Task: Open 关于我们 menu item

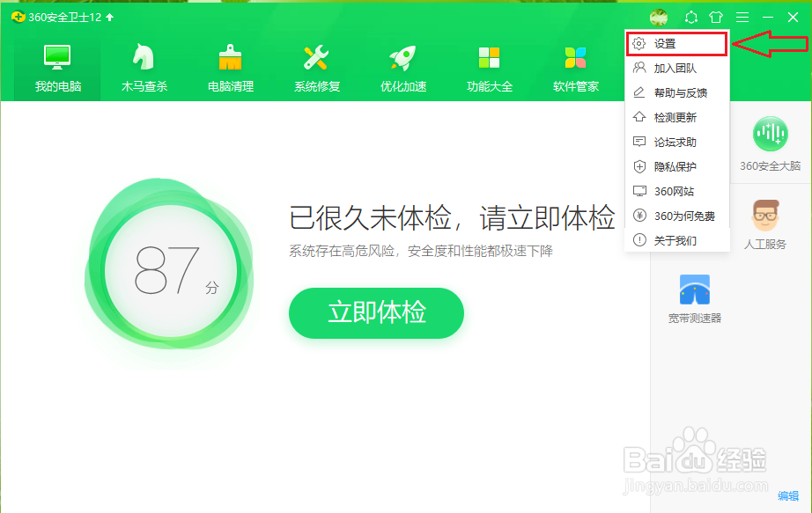Action: 677,240
